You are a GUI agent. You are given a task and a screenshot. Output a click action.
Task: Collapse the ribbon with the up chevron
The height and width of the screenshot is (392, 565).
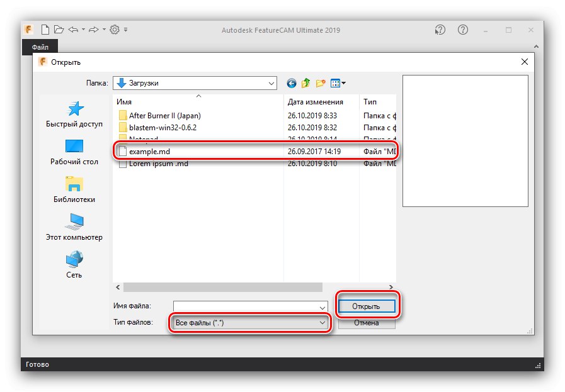click(x=536, y=47)
